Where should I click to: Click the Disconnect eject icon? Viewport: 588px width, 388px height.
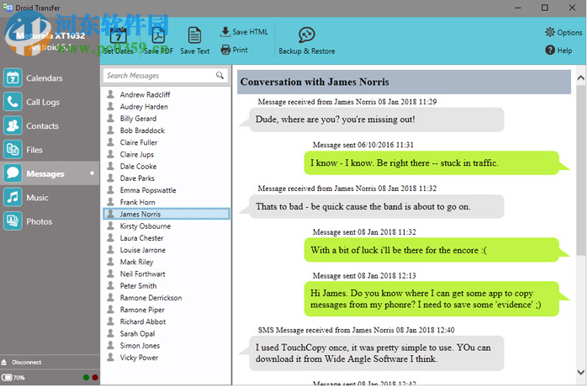(x=4, y=363)
